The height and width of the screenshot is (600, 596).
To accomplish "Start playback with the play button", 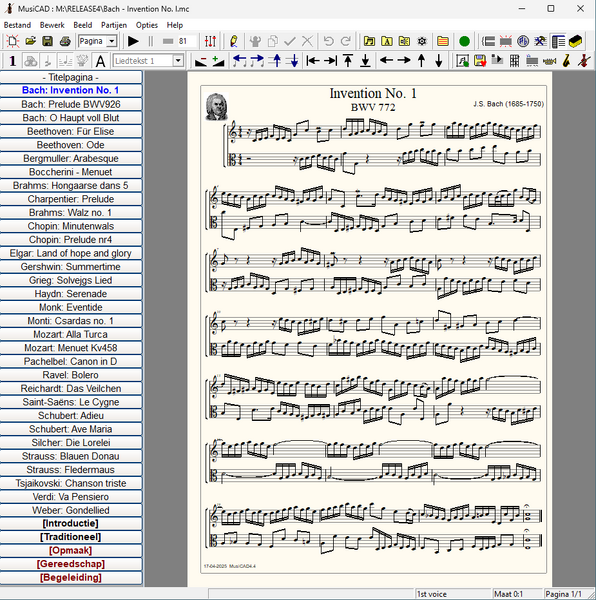I will (x=133, y=41).
